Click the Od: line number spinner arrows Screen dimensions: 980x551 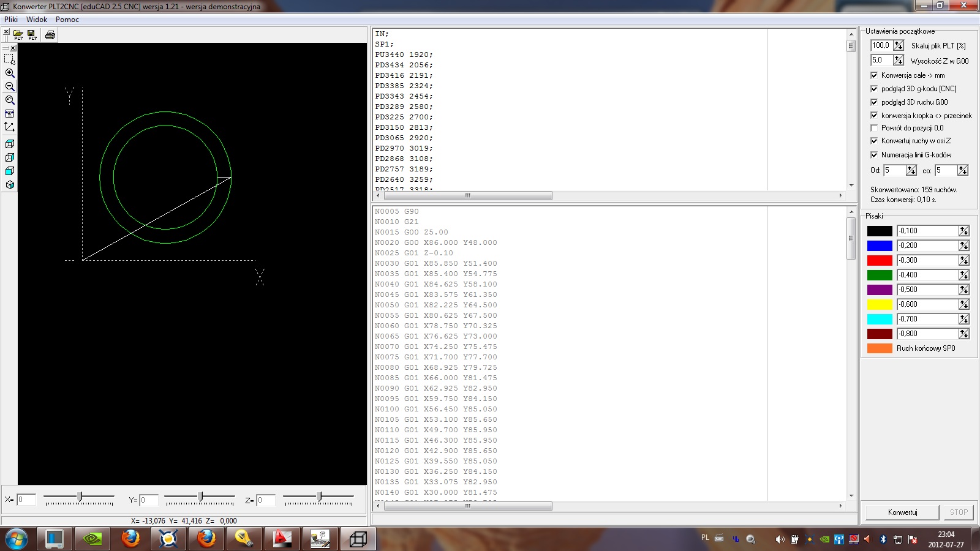[x=911, y=170]
